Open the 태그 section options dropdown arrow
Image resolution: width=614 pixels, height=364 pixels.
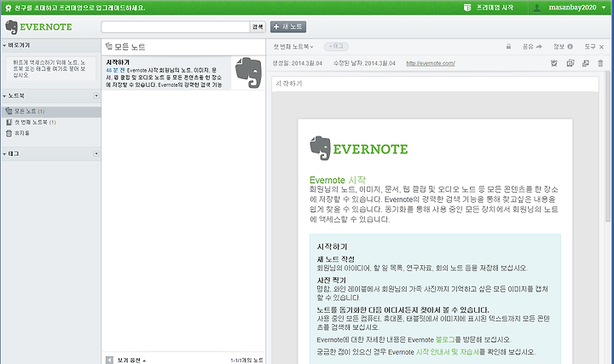point(96,153)
